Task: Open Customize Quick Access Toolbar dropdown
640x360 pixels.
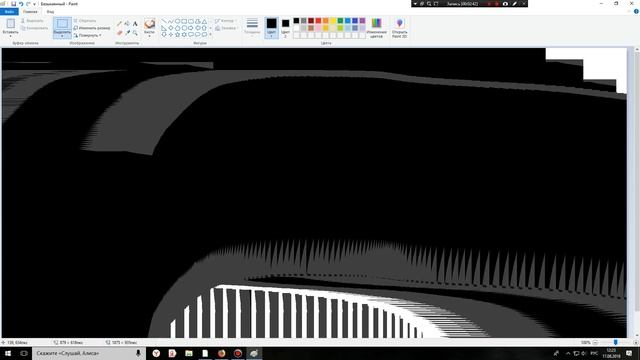Action: pos(34,4)
